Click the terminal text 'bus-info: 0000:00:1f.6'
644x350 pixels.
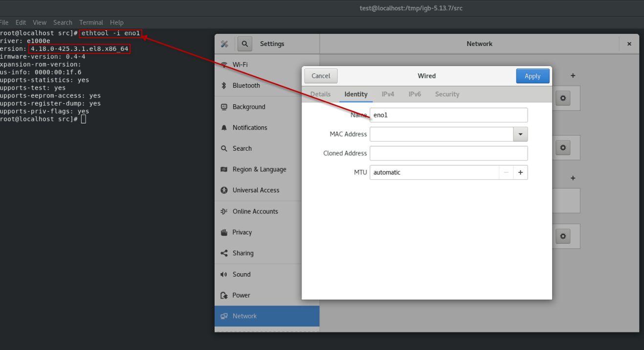(x=41, y=72)
